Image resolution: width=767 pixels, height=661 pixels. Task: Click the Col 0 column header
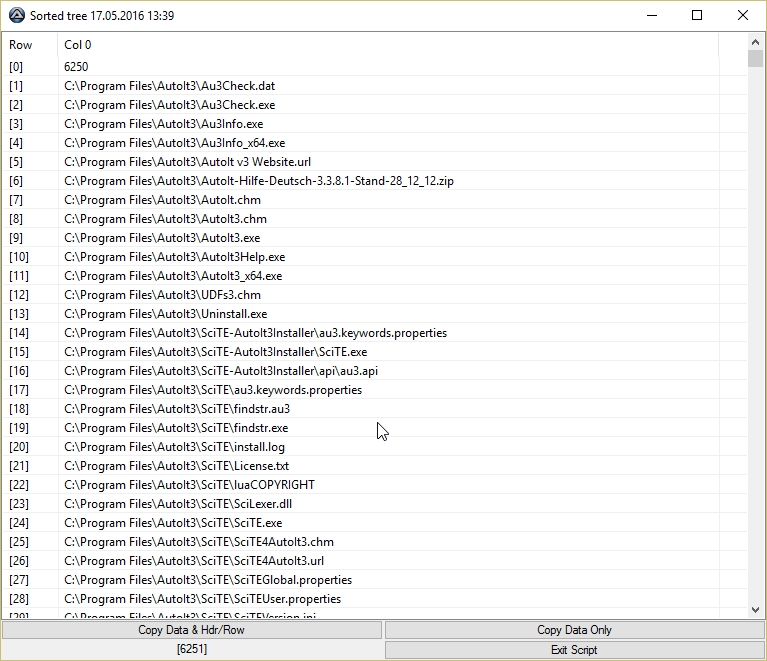tap(80, 45)
